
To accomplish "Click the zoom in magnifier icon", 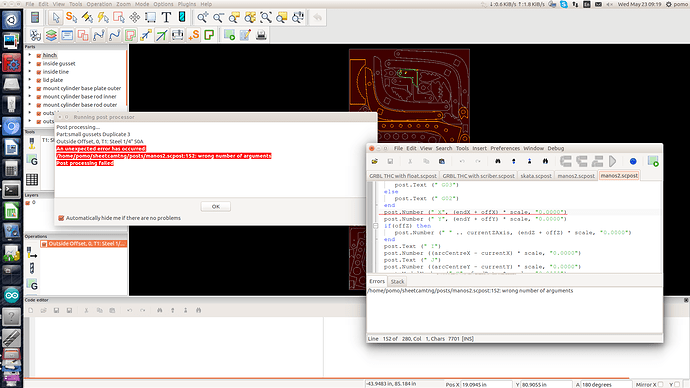I will 202,17.
